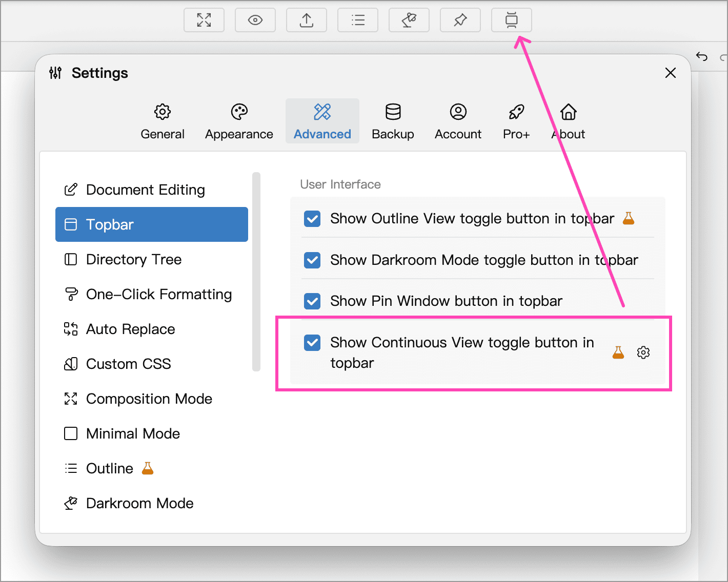Image resolution: width=728 pixels, height=582 pixels.
Task: Close the Settings dialog
Action: tap(671, 73)
